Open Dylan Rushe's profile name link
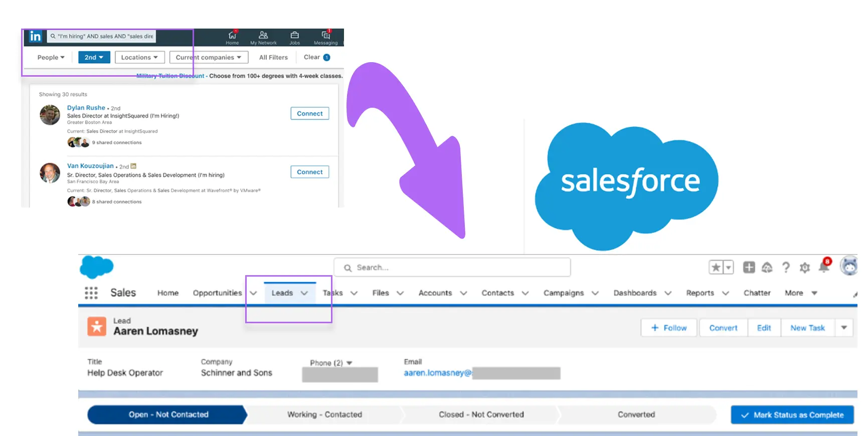The width and height of the screenshot is (868, 436). pos(86,108)
